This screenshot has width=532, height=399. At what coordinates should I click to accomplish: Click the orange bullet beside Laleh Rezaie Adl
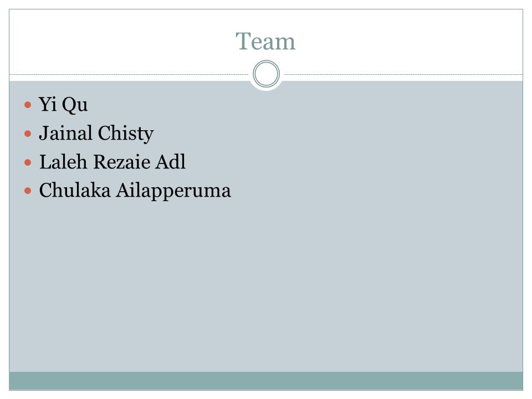(28, 162)
